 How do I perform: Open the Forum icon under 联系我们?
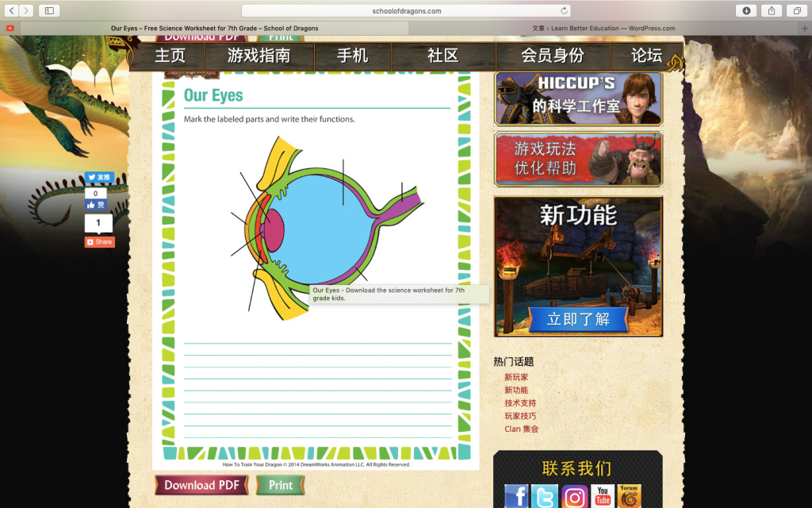click(x=629, y=496)
